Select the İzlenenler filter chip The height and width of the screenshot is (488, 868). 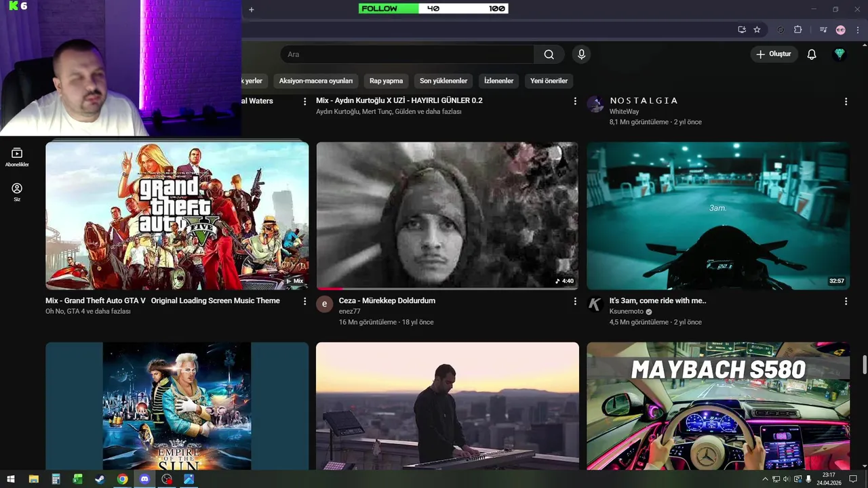pyautogui.click(x=498, y=81)
